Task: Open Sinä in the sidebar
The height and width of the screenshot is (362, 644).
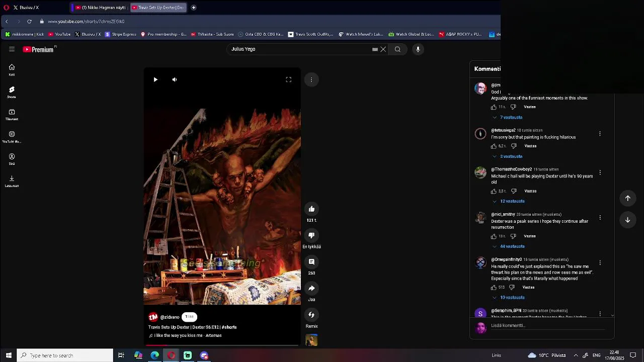Action: coord(12,159)
